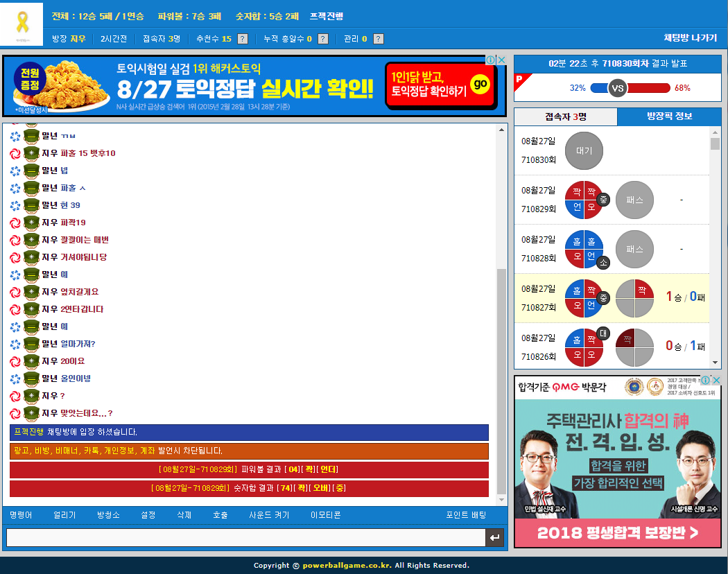Click the 2018 평생합격 보장반 ad button
Screen dimensions: 728x574
[618, 532]
